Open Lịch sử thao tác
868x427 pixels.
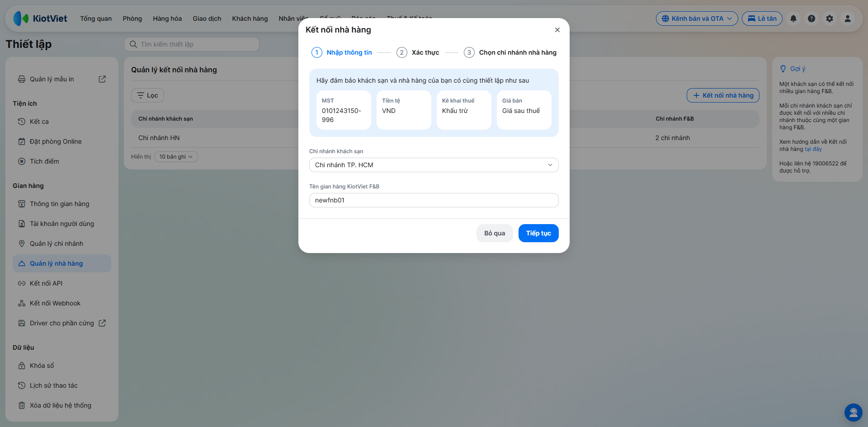click(x=62, y=385)
